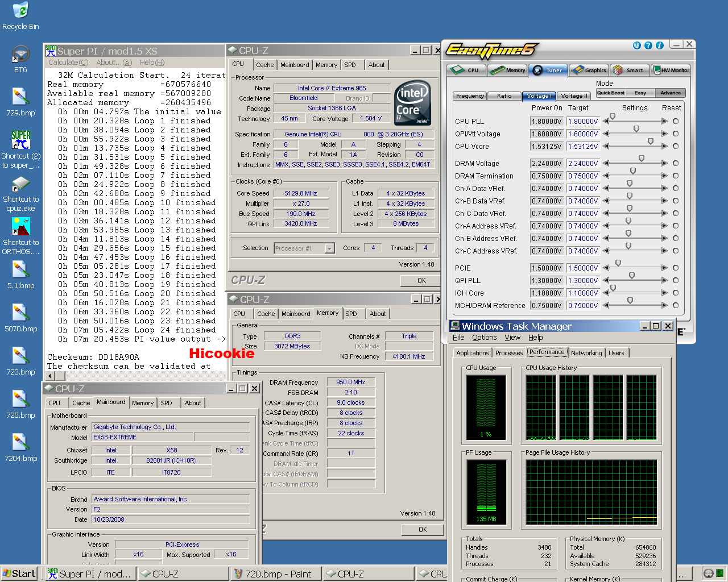Viewport: 728px width, 582px height.
Task: Select the Super PI shortcut (2) desktop icon
Action: tap(20, 140)
